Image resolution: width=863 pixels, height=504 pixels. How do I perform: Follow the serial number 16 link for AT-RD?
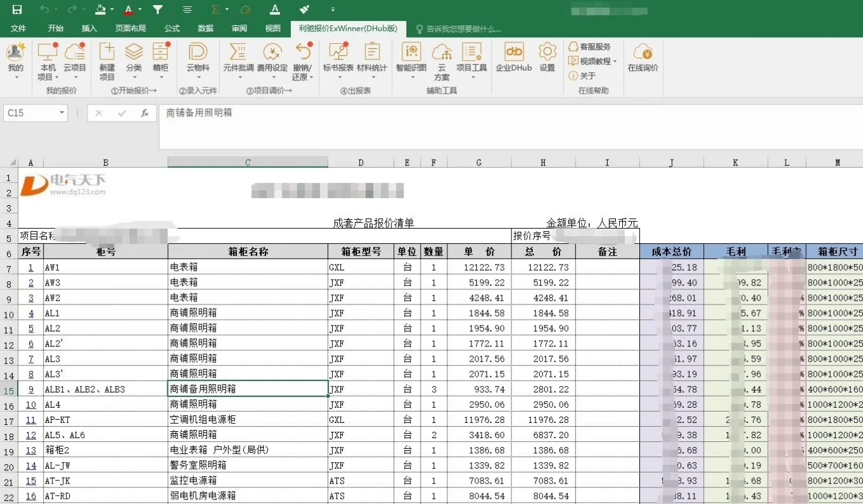coord(31,496)
